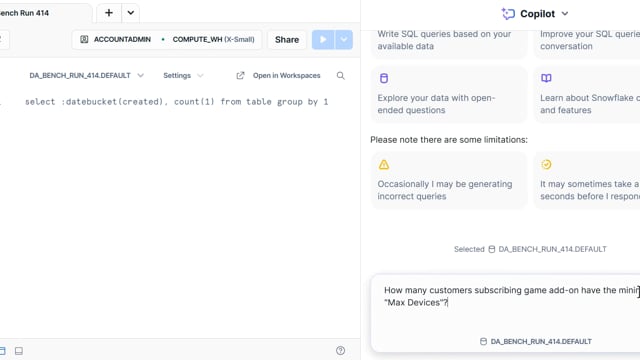Click the Share button

tap(287, 40)
